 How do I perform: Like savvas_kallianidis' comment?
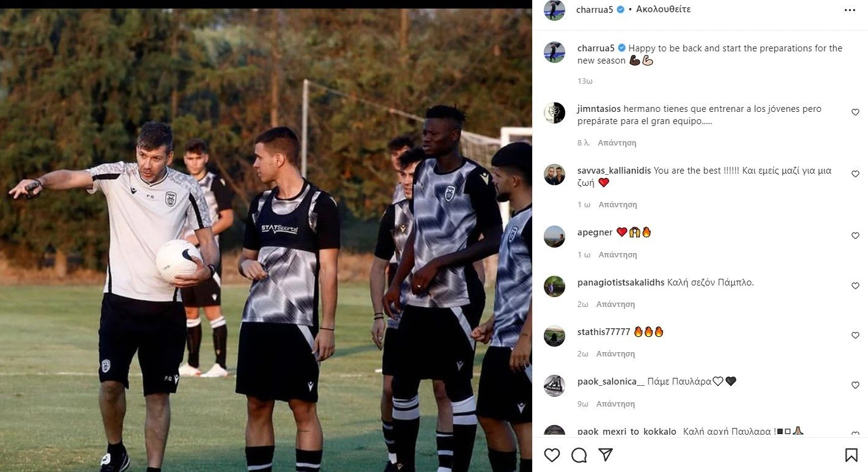[x=855, y=174]
